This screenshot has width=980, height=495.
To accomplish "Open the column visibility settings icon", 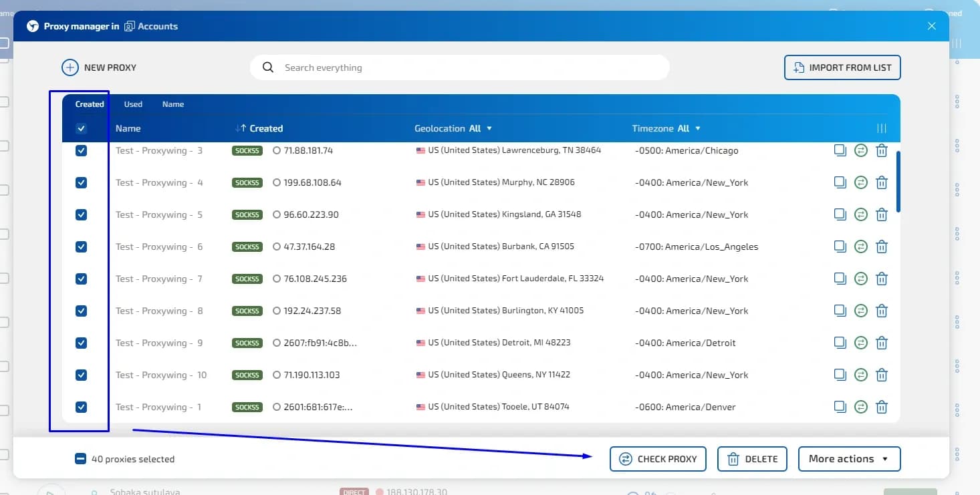I will (x=882, y=128).
